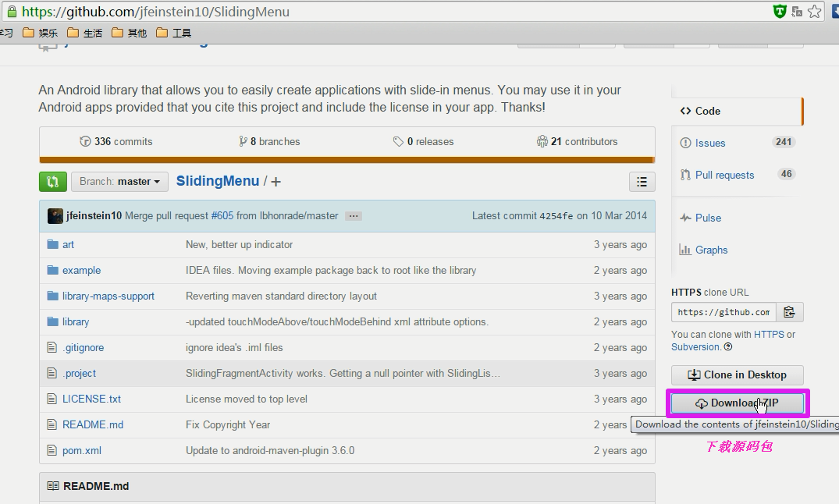The height and width of the screenshot is (504, 839).
Task: Switch to the Graphs tab
Action: coord(711,250)
